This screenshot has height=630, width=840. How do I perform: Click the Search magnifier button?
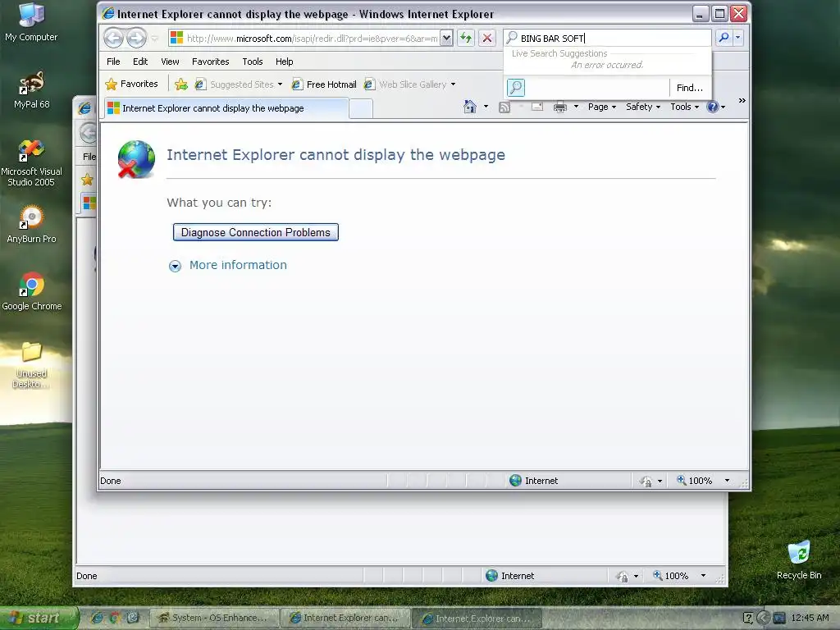(724, 38)
